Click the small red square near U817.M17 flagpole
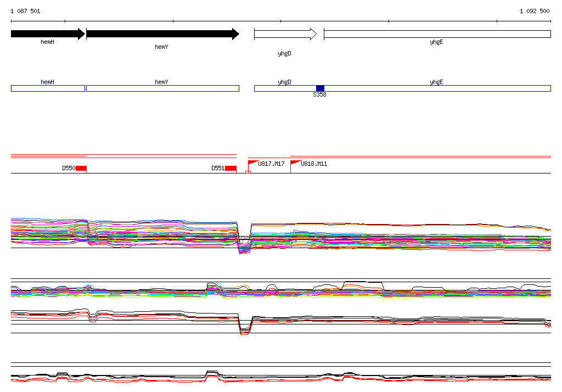The height and width of the screenshot is (392, 562). coord(248,172)
